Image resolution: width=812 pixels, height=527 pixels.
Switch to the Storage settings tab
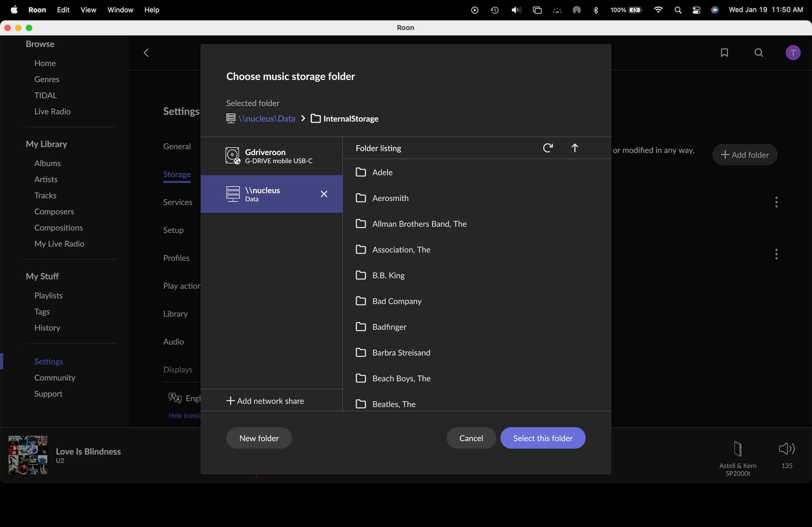pos(177,174)
